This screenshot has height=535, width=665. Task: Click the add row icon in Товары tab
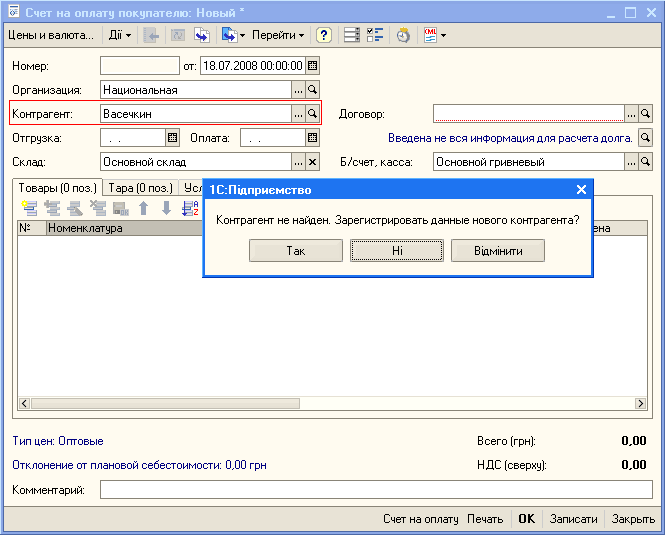click(x=29, y=208)
